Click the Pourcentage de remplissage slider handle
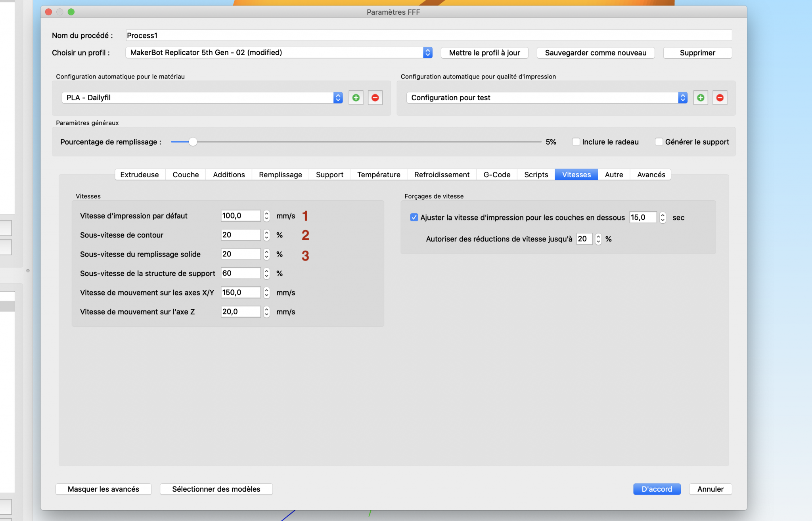Screen dimensions: 812x521 click(x=193, y=142)
